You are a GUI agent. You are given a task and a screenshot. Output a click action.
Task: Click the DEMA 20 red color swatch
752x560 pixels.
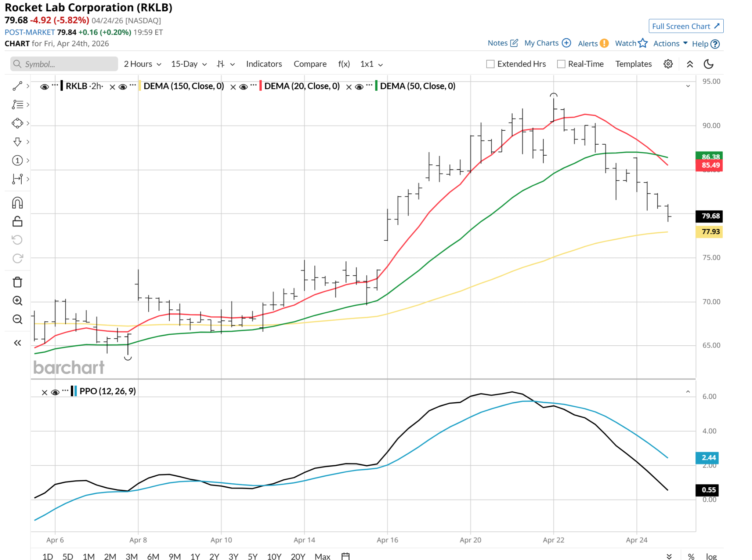[260, 86]
